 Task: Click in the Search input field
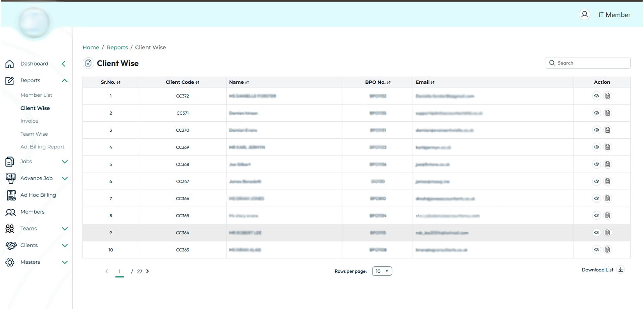(x=588, y=63)
